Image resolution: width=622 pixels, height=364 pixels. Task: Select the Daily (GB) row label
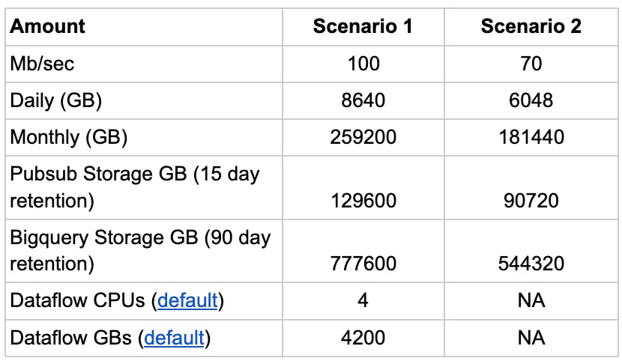click(x=55, y=100)
